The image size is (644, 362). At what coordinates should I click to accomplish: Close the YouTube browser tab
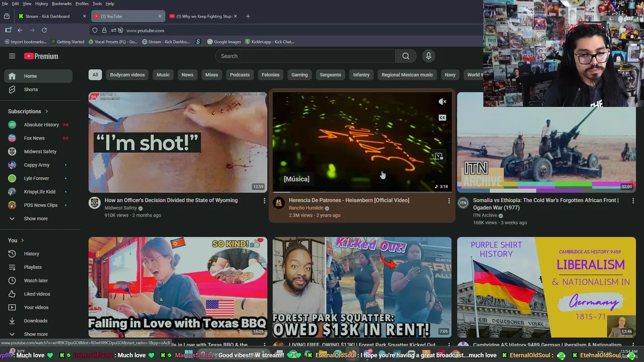click(160, 16)
